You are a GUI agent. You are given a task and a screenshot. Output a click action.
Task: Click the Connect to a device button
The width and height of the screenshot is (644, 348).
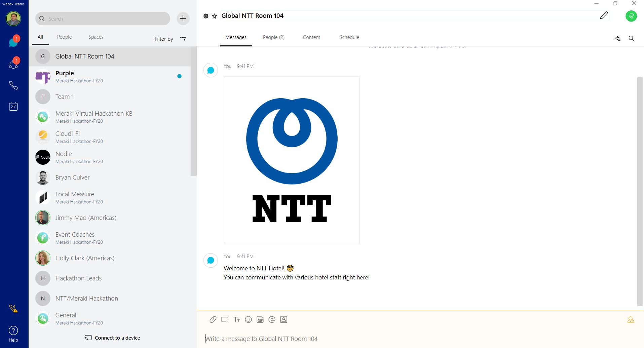click(112, 338)
